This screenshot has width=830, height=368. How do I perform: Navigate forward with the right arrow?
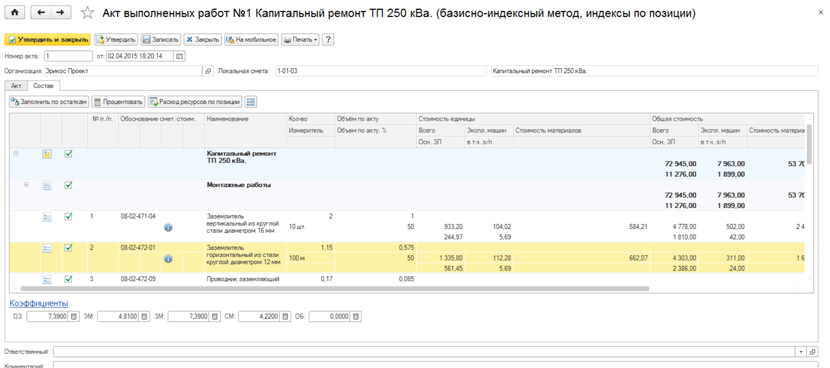pos(61,13)
